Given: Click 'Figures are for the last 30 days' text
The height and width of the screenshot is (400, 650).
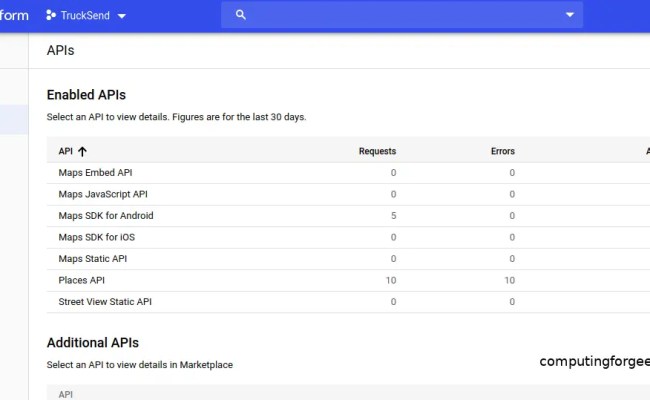Looking at the screenshot, I should pos(239,117).
